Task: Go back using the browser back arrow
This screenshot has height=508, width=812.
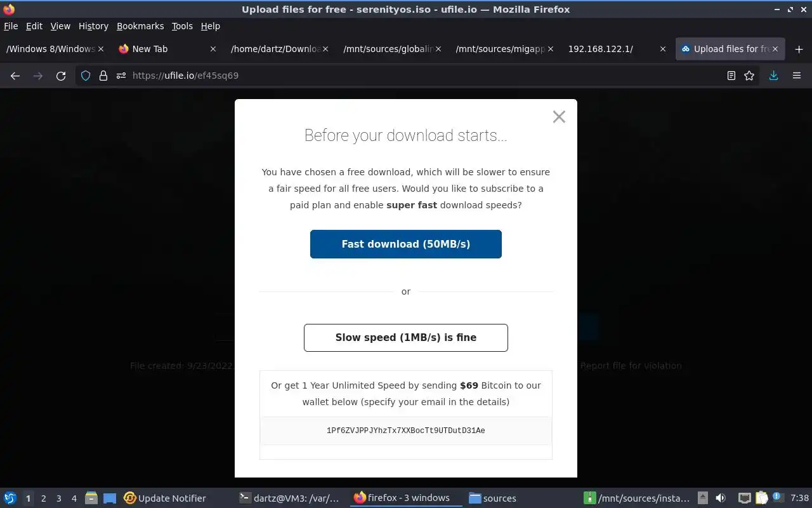Action: (15, 76)
